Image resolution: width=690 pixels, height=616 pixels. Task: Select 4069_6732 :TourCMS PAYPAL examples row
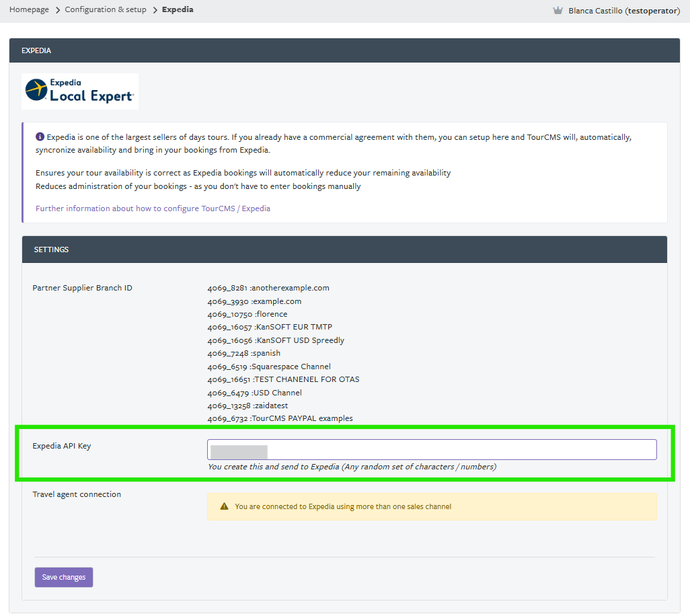click(x=280, y=418)
